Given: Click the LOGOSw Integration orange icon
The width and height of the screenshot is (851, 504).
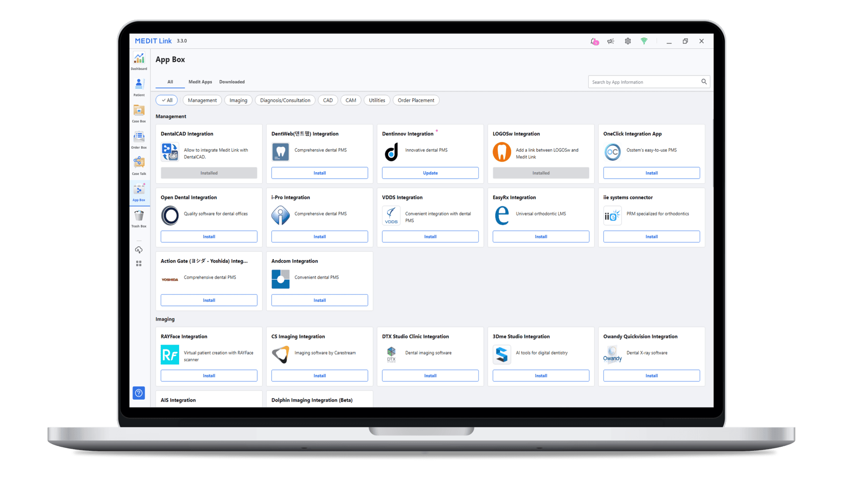Looking at the screenshot, I should 502,152.
